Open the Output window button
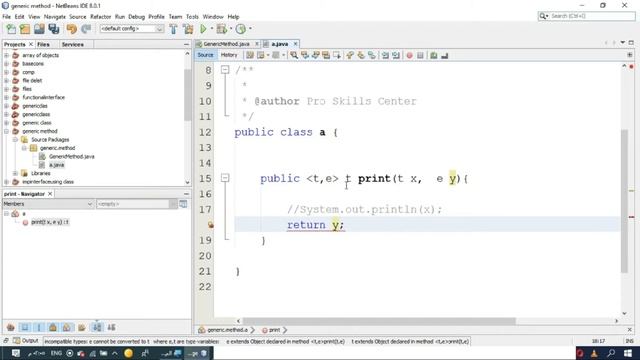640x360 pixels. (x=26, y=340)
